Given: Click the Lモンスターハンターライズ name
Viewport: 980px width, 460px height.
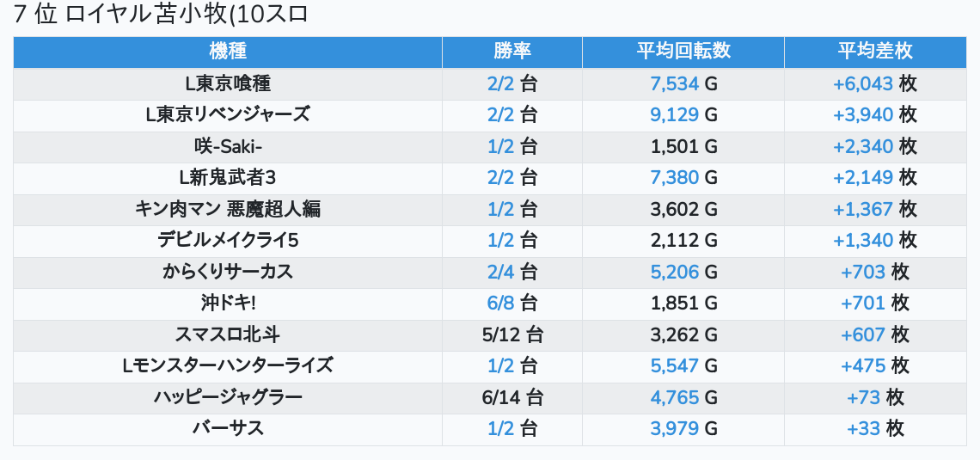Looking at the screenshot, I should 228,365.
